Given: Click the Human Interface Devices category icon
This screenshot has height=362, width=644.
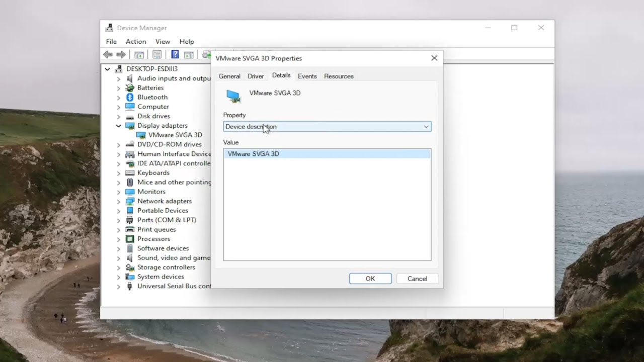Looking at the screenshot, I should (x=130, y=154).
